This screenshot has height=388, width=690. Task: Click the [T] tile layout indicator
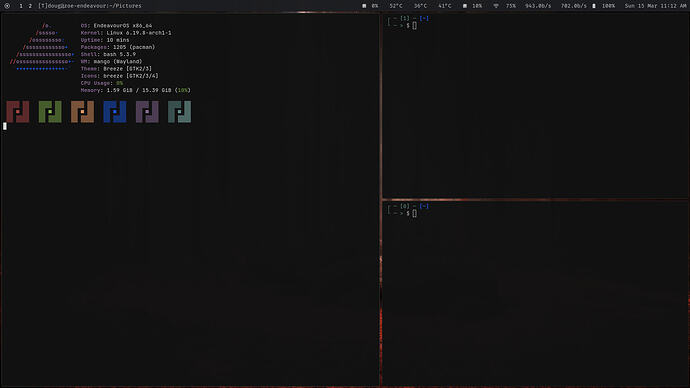coord(43,6)
